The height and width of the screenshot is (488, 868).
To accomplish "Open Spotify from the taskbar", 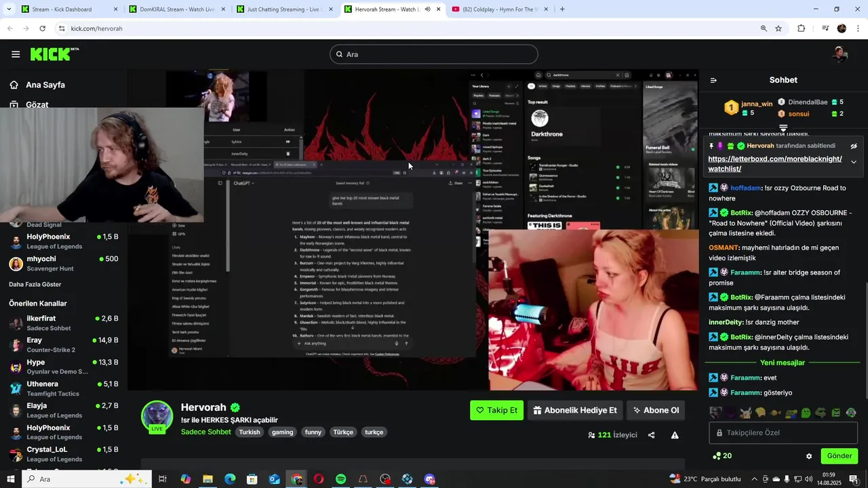I will (x=340, y=479).
